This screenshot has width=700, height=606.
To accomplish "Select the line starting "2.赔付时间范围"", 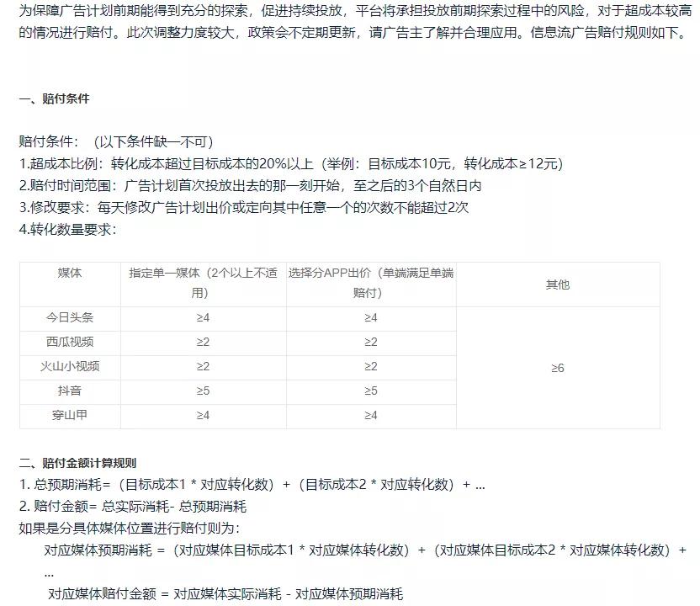I will [x=251, y=185].
